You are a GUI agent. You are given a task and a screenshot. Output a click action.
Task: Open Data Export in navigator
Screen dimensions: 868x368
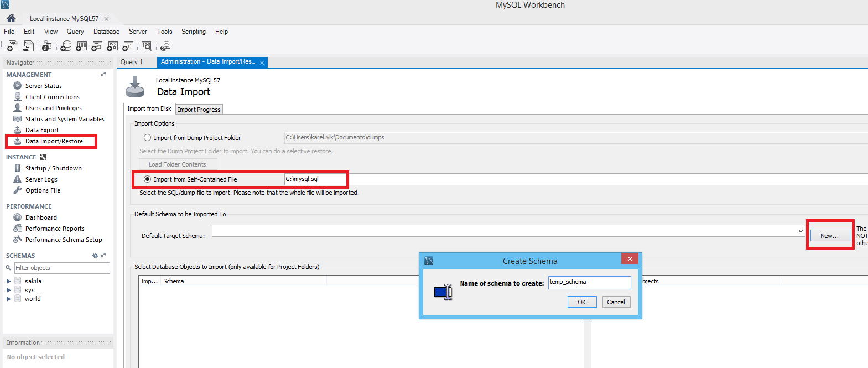click(x=42, y=130)
